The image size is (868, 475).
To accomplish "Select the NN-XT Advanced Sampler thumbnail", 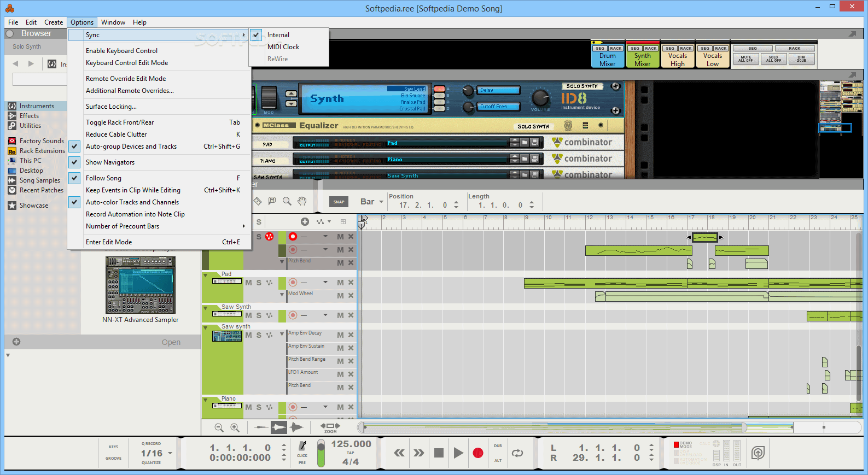I will click(140, 285).
